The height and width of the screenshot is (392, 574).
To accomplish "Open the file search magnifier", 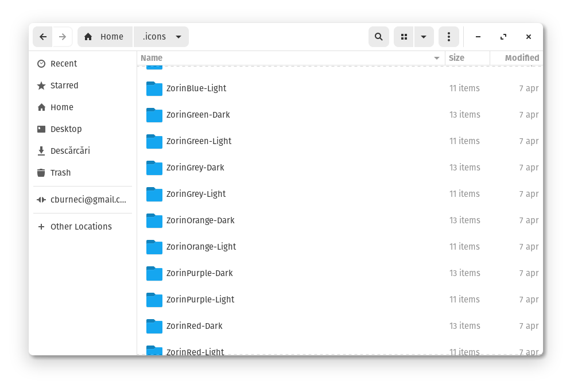I will pyautogui.click(x=378, y=37).
